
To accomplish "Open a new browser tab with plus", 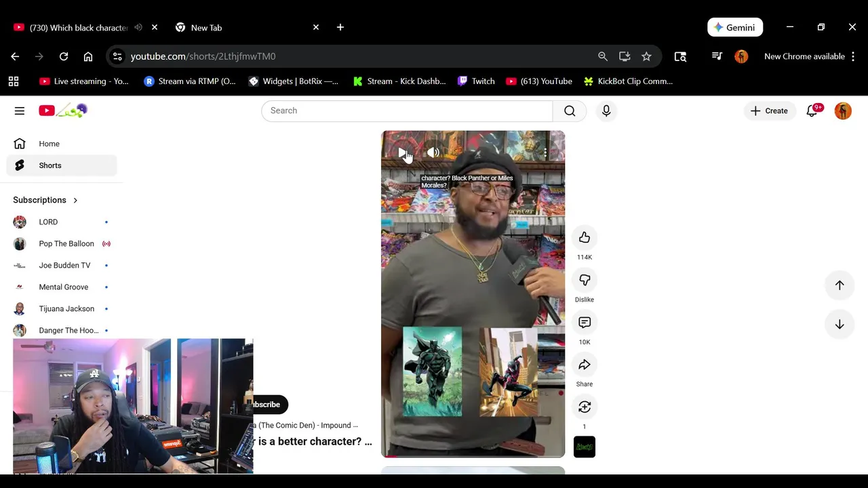I will point(340,27).
